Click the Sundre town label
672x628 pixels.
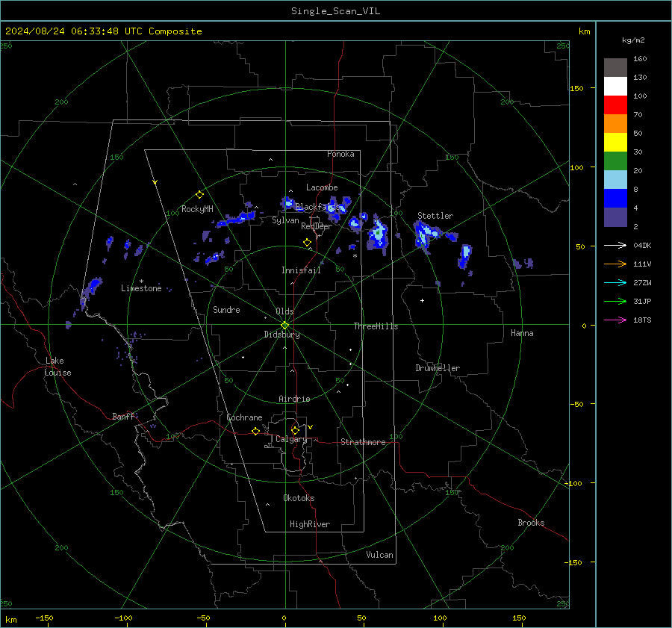[226, 309]
